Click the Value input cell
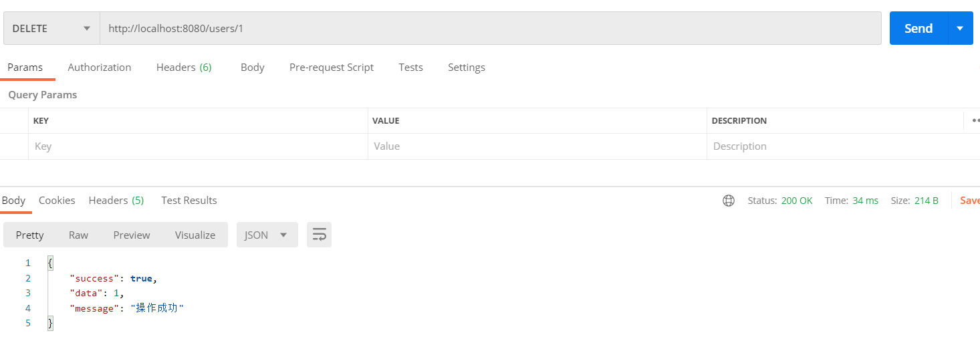Screen dimensions: 980x339 pyautogui.click(x=537, y=146)
